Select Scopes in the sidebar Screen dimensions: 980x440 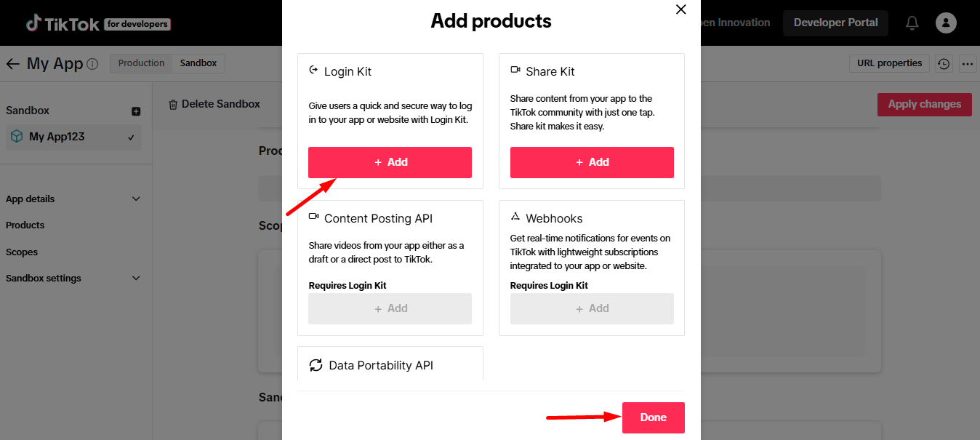tap(22, 252)
